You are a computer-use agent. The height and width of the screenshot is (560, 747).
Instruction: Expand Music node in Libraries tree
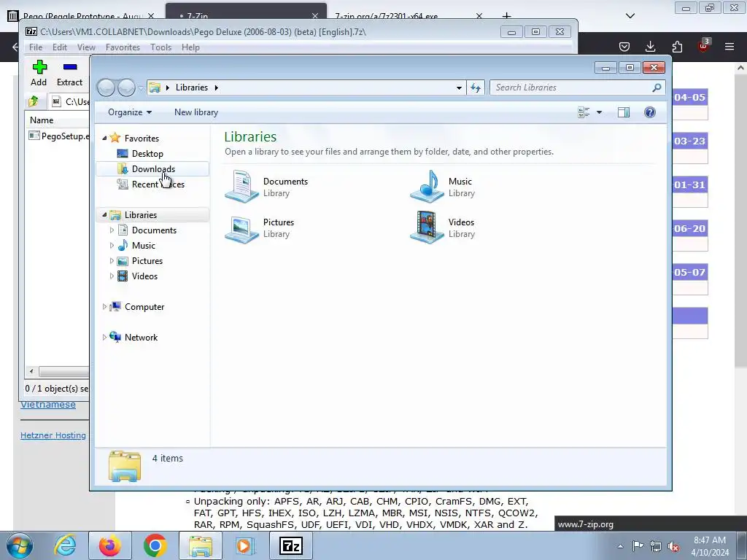tap(112, 246)
